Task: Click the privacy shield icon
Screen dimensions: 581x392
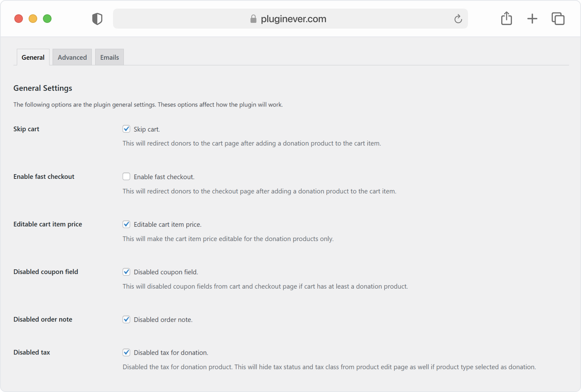Action: coord(97,19)
